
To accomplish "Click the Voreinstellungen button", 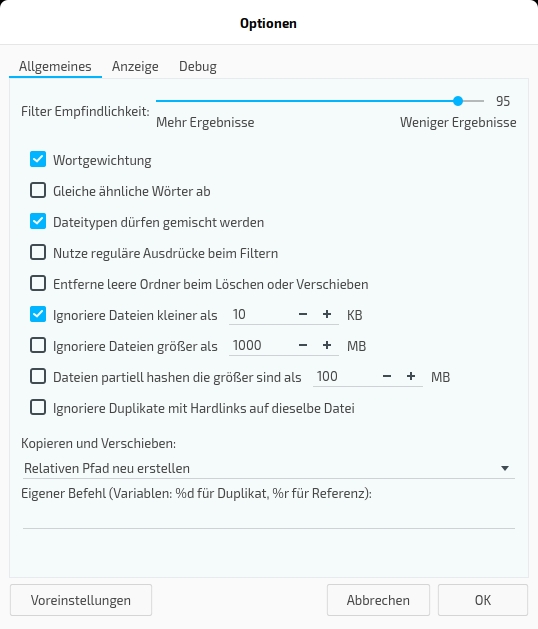I will (x=81, y=600).
